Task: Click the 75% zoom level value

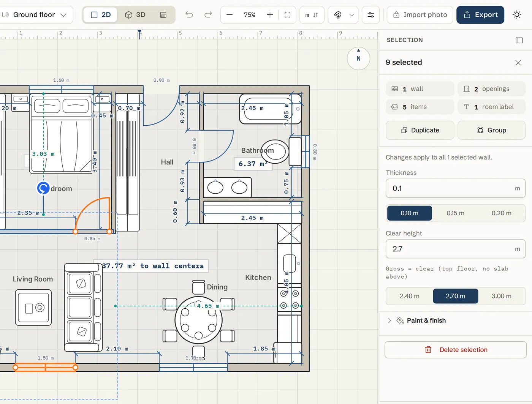Action: click(250, 15)
